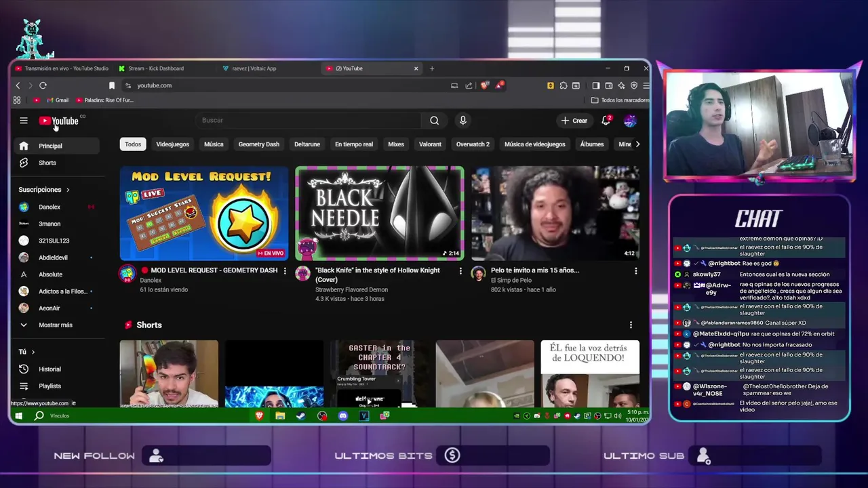Open options for Pelo te invito video
The image size is (868, 488).
(x=635, y=271)
